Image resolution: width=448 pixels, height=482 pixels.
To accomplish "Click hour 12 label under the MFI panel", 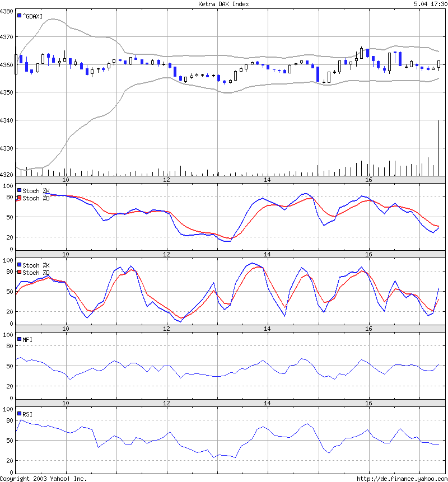I will coord(167,403).
